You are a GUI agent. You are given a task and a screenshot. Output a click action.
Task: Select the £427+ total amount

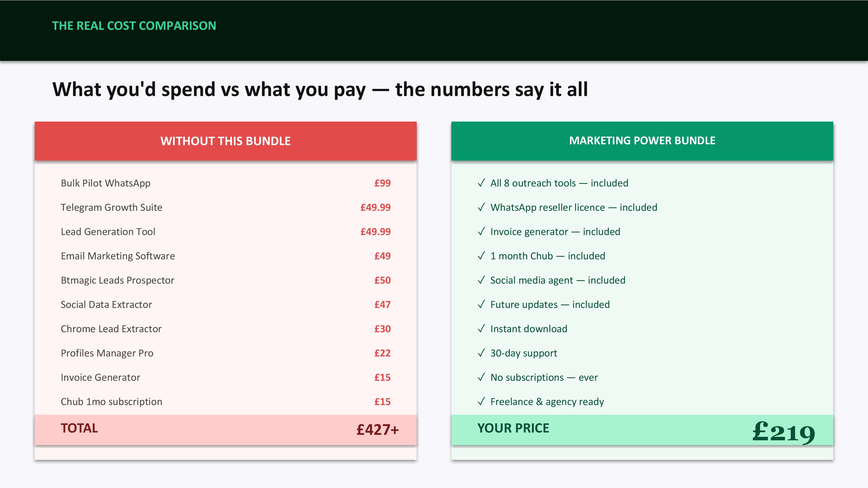(x=377, y=430)
